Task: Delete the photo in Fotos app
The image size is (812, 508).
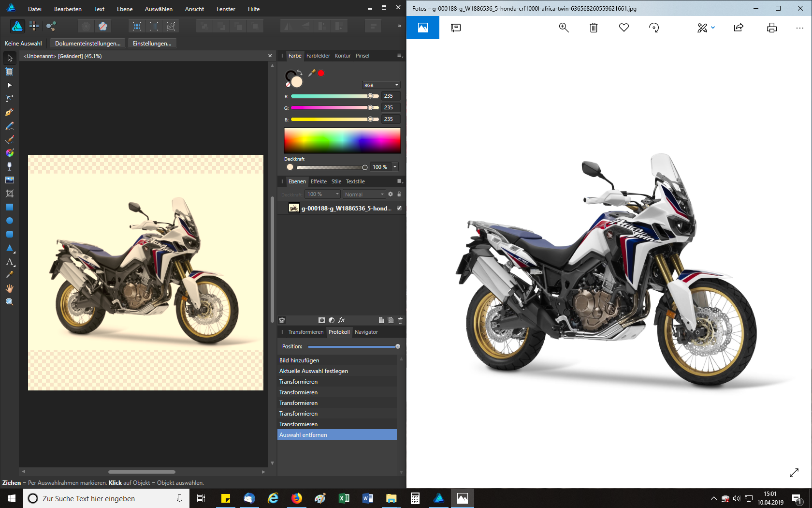Action: click(594, 28)
